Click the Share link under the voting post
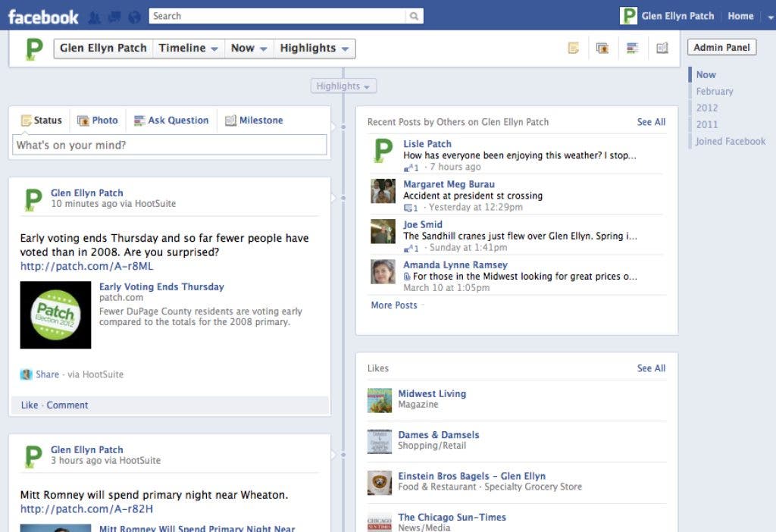Screen dimensions: 776x532 pos(47,374)
